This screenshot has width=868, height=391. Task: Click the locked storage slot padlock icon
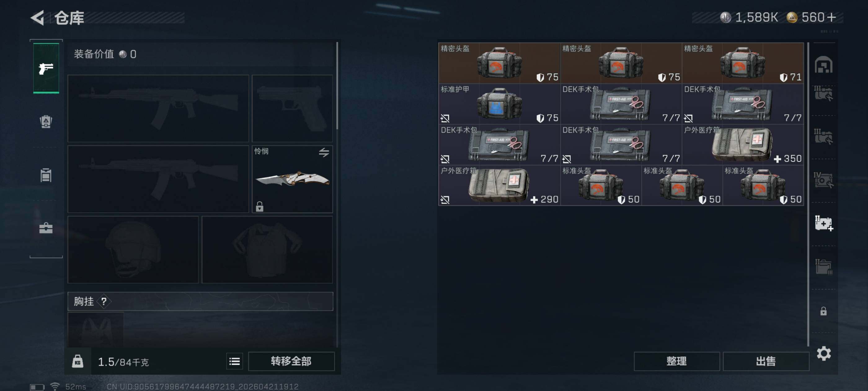(x=823, y=311)
